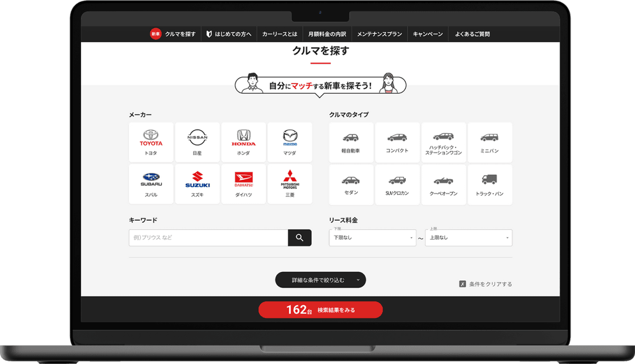Click the magnifier search icon button

pyautogui.click(x=300, y=238)
